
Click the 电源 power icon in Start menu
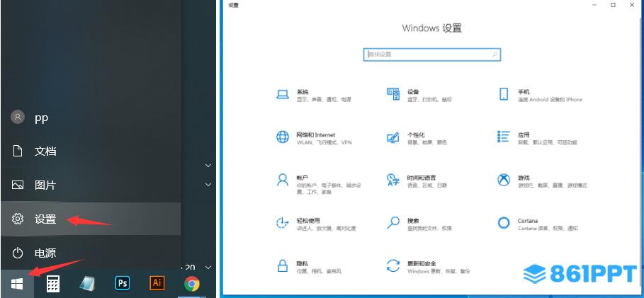click(x=17, y=253)
